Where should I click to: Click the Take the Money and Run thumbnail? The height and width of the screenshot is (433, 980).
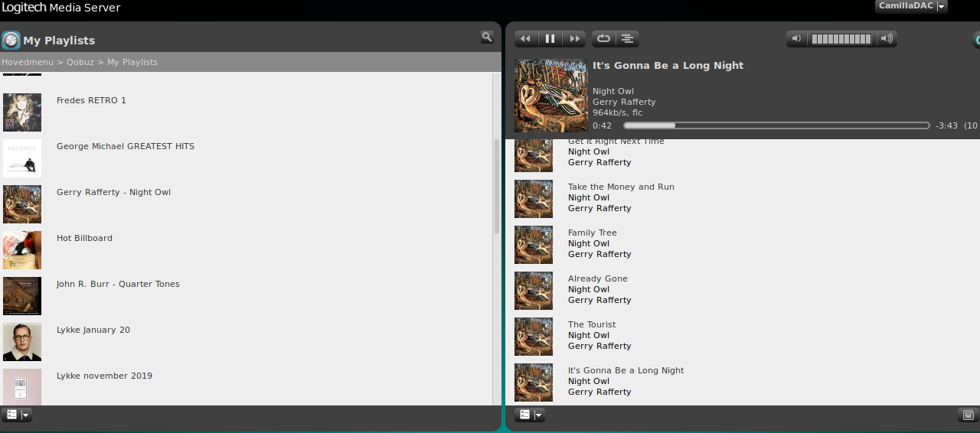coord(534,199)
